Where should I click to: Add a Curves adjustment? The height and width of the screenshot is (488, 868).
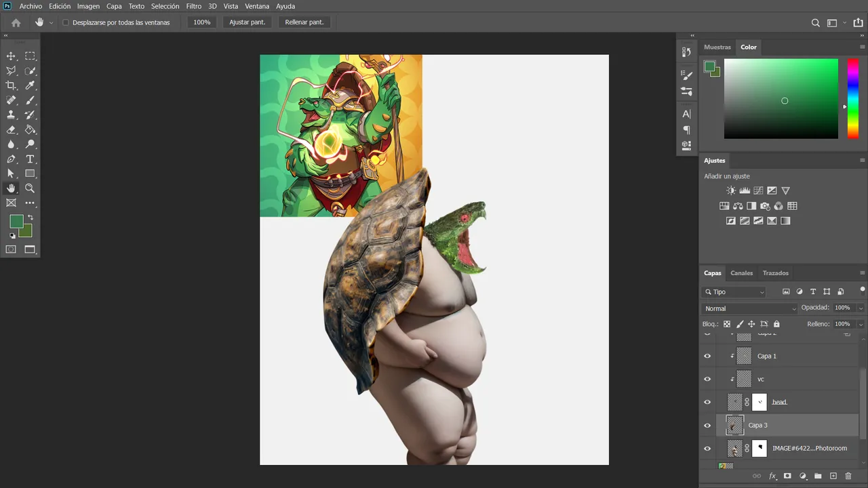tap(758, 190)
